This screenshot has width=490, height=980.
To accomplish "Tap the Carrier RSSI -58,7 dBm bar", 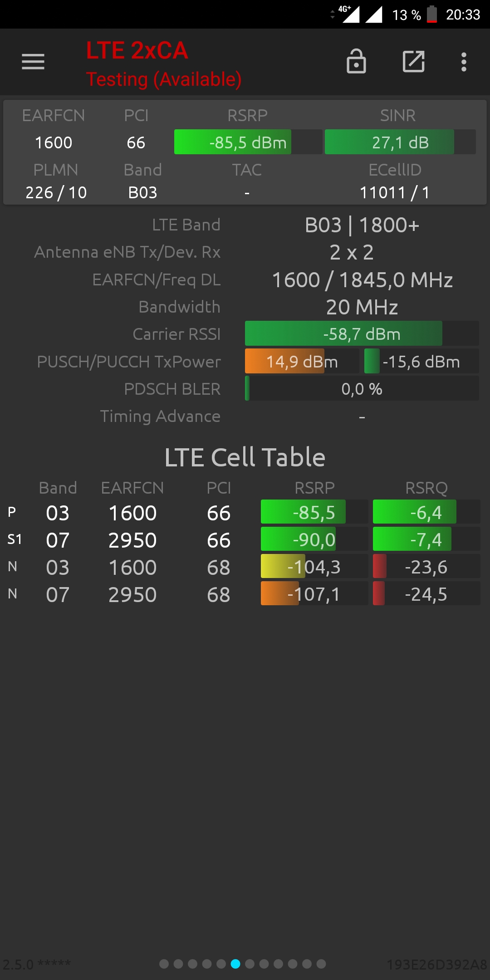I will point(362,334).
